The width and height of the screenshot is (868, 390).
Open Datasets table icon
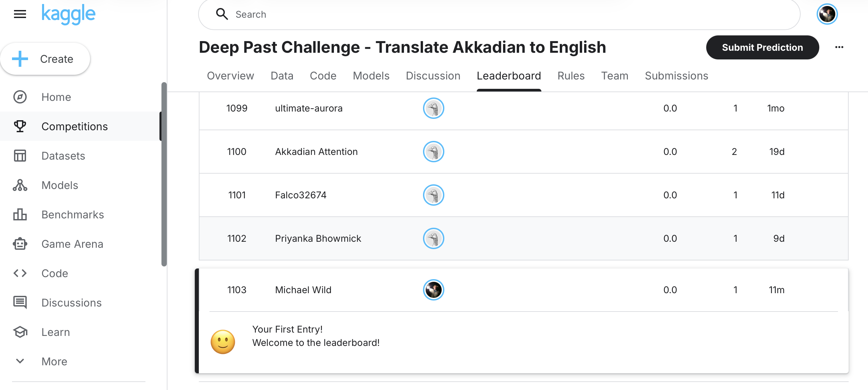tap(20, 156)
